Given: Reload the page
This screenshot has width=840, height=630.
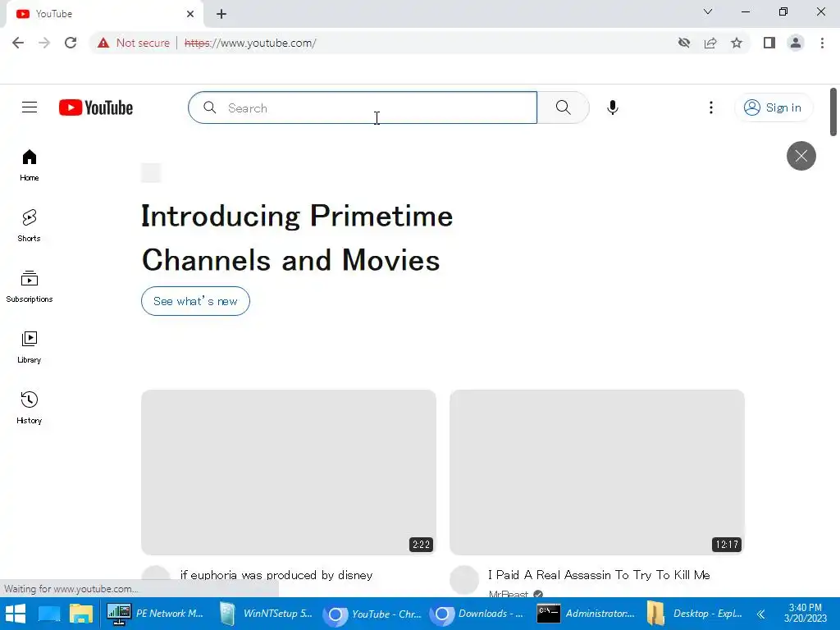Looking at the screenshot, I should point(71,43).
